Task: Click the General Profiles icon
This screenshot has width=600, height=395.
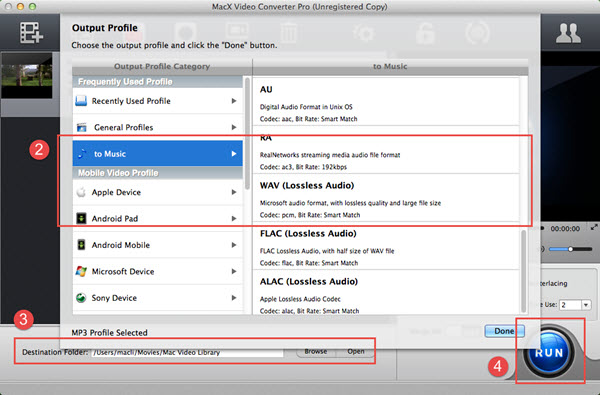Action: [x=82, y=127]
